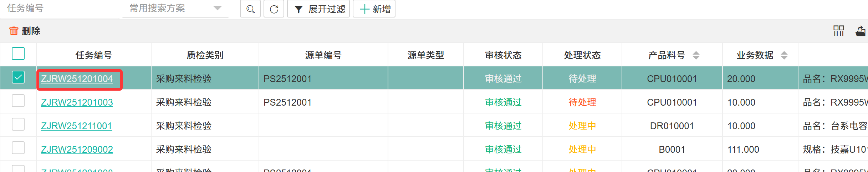
Task: Click the red trash delete icon
Action: point(14,31)
